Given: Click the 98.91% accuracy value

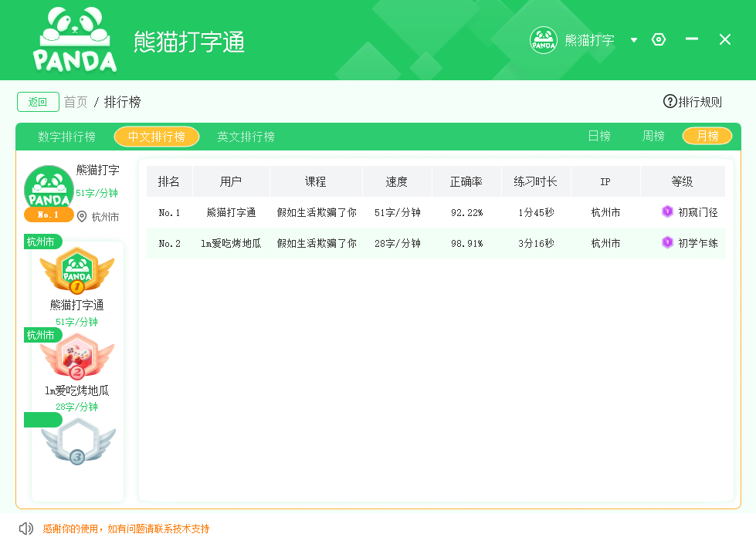Looking at the screenshot, I should coord(466,243).
